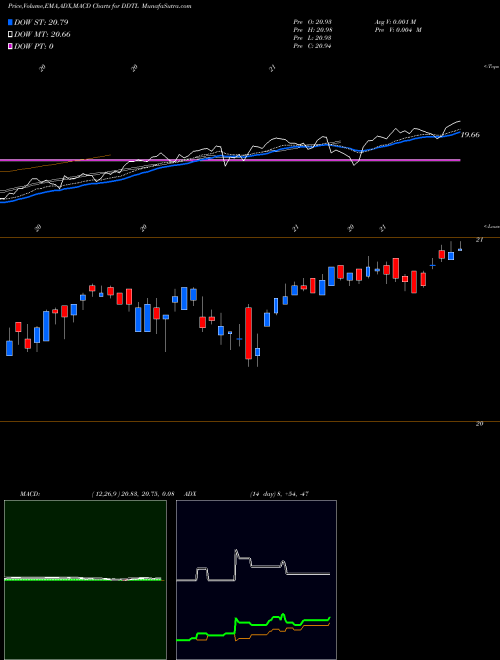500x660 pixels.
Task: Click the 'Avg V: 0.001 M' text
Action: (395, 22)
